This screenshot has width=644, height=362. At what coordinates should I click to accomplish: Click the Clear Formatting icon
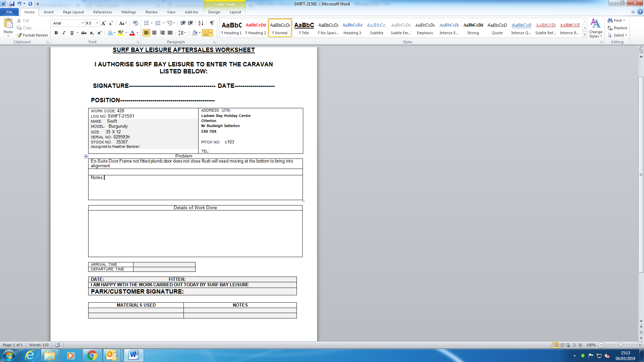click(x=136, y=23)
